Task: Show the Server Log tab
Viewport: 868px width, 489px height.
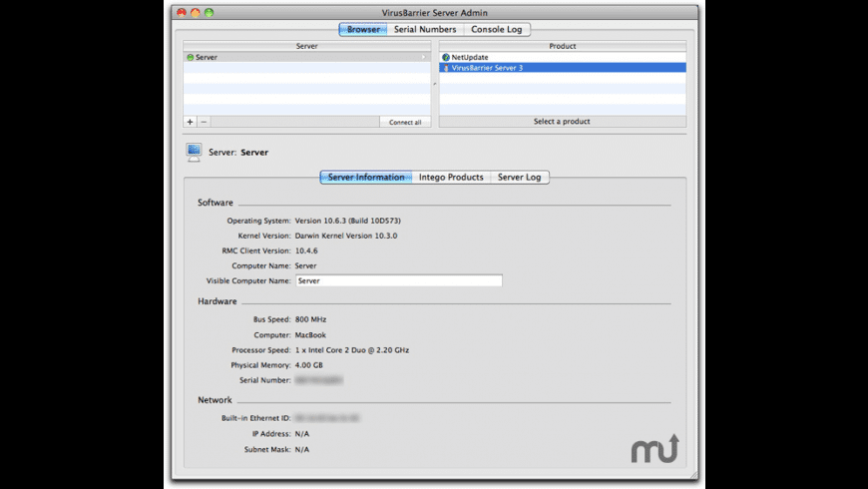Action: (519, 177)
